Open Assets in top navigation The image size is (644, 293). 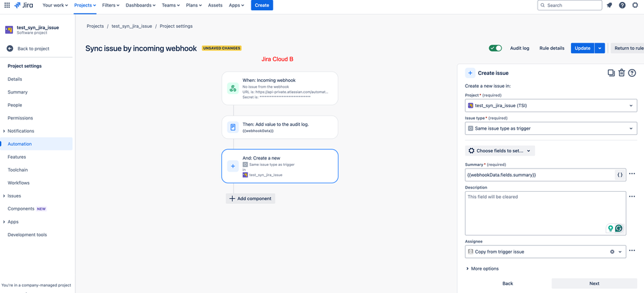(x=215, y=5)
